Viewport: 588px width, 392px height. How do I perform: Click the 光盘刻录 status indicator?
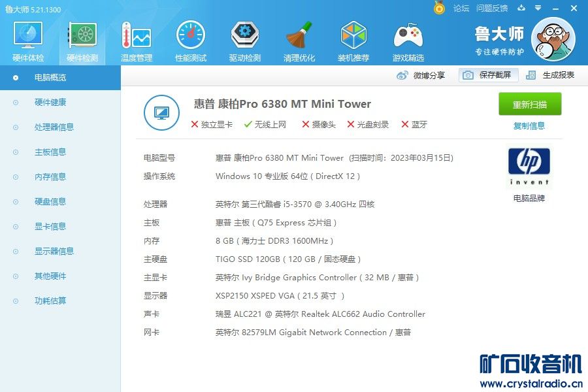pos(368,125)
